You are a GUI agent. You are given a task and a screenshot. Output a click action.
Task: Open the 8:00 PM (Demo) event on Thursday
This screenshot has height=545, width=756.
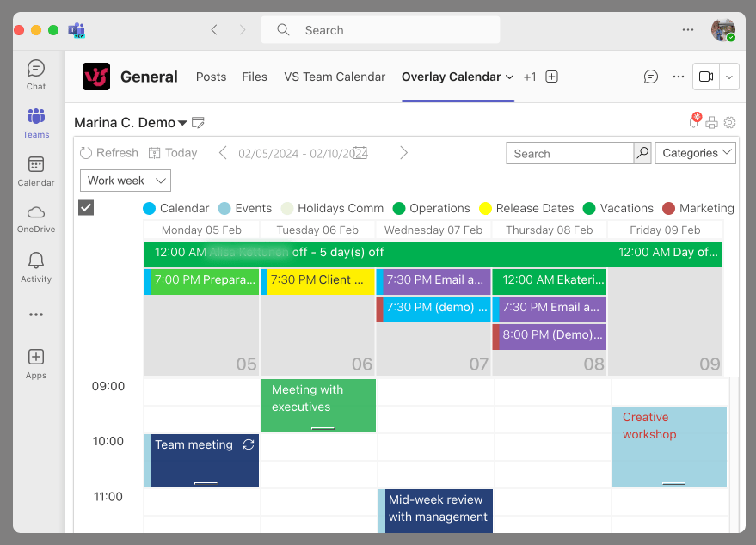[550, 336]
